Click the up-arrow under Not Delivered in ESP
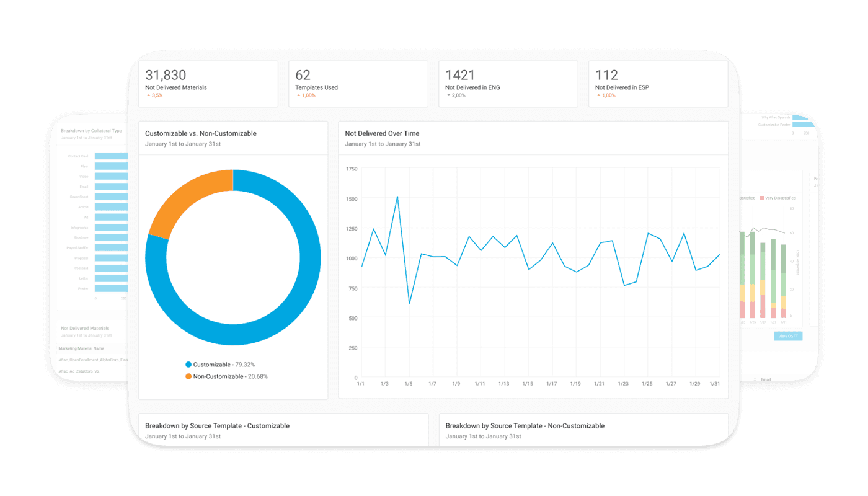The height and width of the screenshot is (496, 868). coord(599,96)
